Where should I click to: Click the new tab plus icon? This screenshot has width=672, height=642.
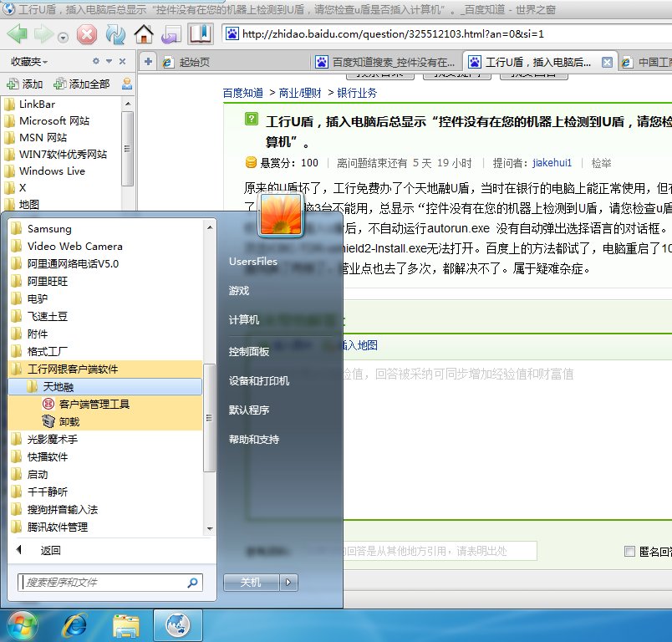click(148, 61)
